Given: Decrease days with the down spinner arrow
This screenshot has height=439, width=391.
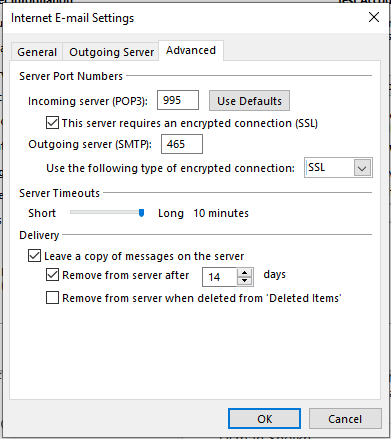Looking at the screenshot, I should click(245, 281).
